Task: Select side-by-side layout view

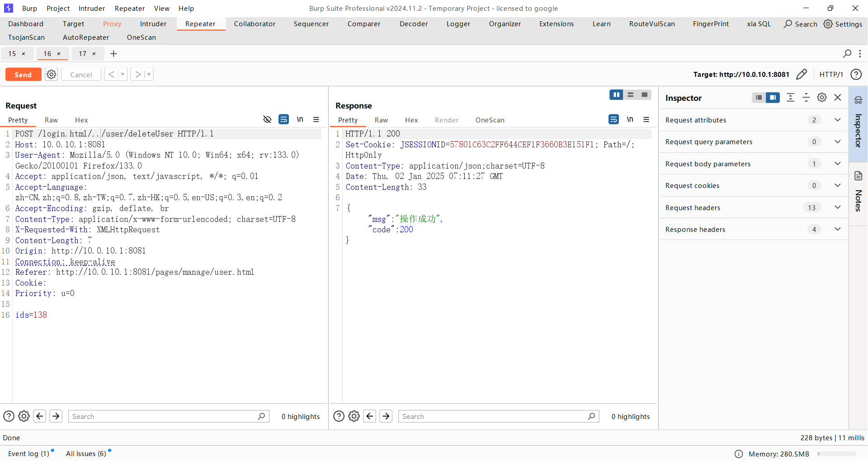Action: click(x=616, y=94)
